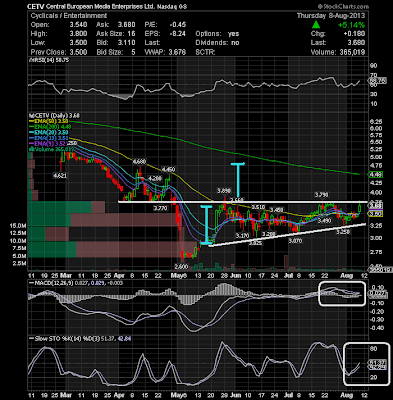The image size is (393, 400).
Task: Click the Ask Size value 16
Action: (x=131, y=34)
